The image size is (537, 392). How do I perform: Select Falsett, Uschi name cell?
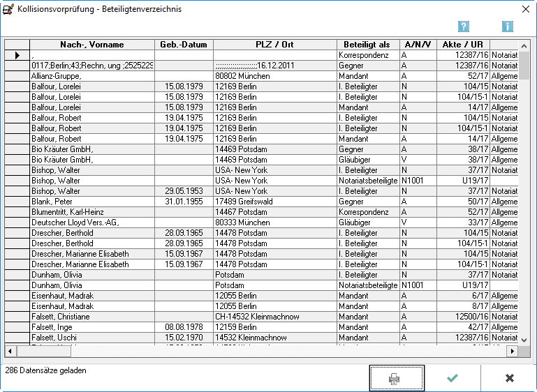coord(92,338)
